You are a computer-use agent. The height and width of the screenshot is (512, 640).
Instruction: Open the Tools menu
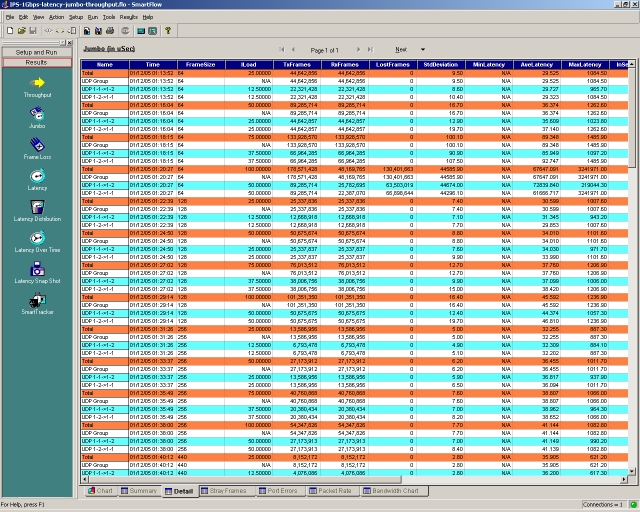[109, 17]
